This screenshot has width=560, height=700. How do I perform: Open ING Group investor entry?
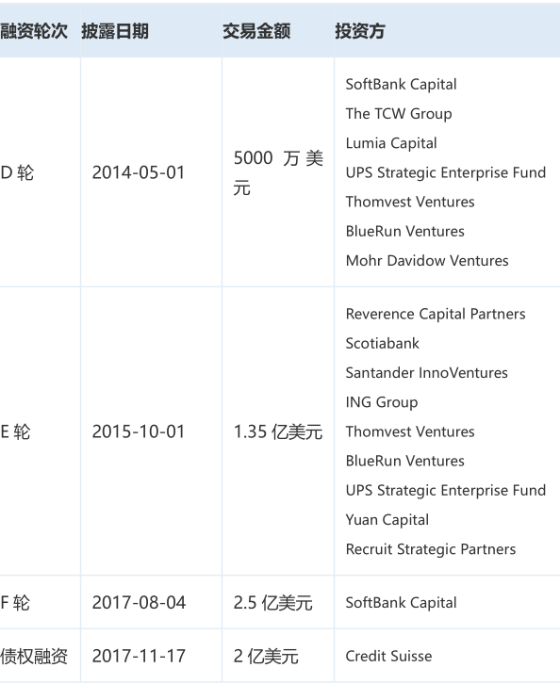(x=382, y=402)
